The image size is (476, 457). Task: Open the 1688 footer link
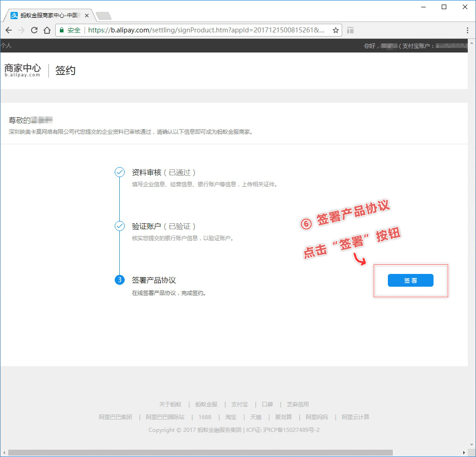tap(205, 417)
